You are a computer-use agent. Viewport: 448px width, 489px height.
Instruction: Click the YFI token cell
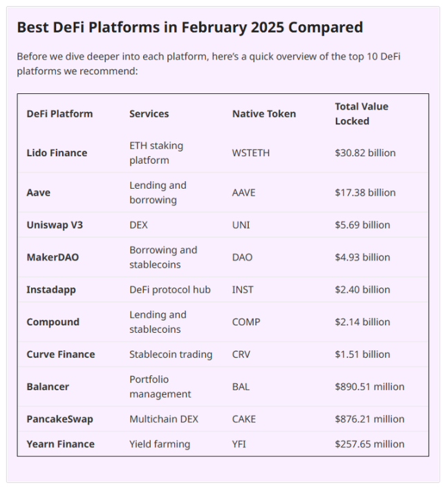pos(239,444)
